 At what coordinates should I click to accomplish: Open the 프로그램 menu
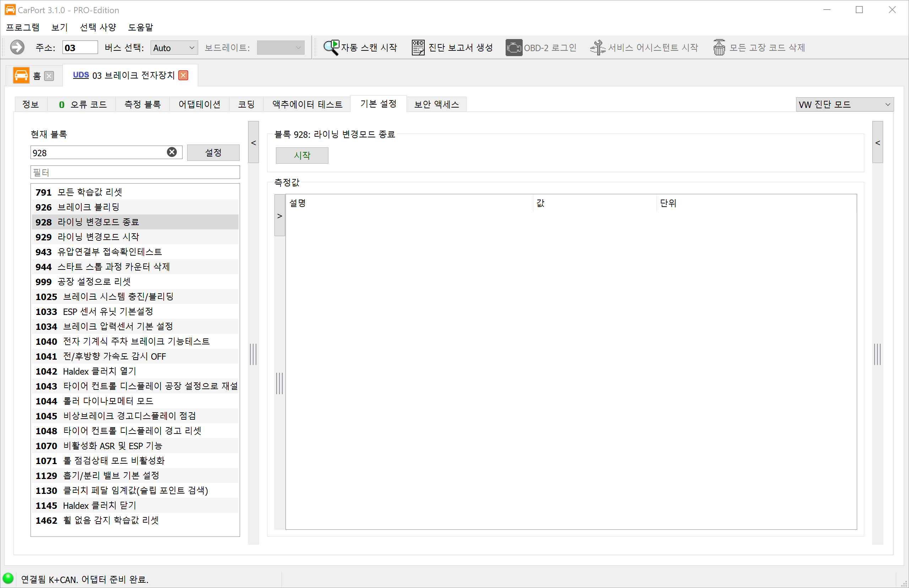(x=22, y=27)
